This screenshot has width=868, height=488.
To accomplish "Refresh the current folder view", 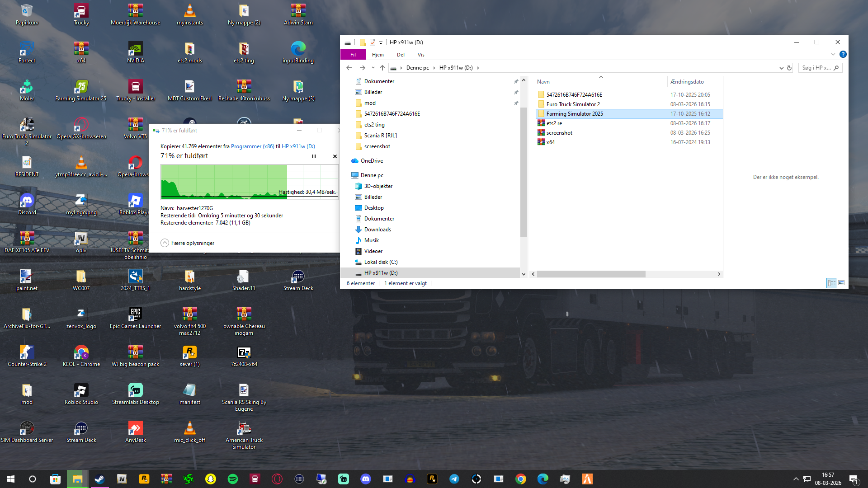I will tap(789, 68).
